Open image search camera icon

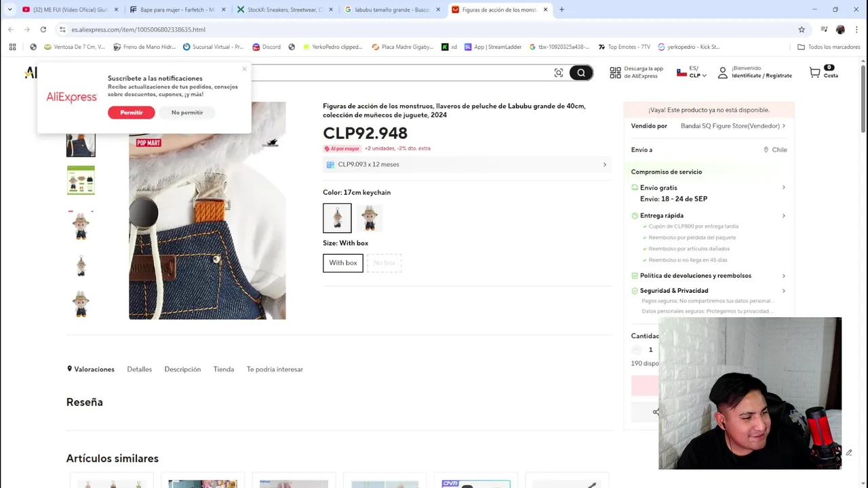pyautogui.click(x=558, y=73)
